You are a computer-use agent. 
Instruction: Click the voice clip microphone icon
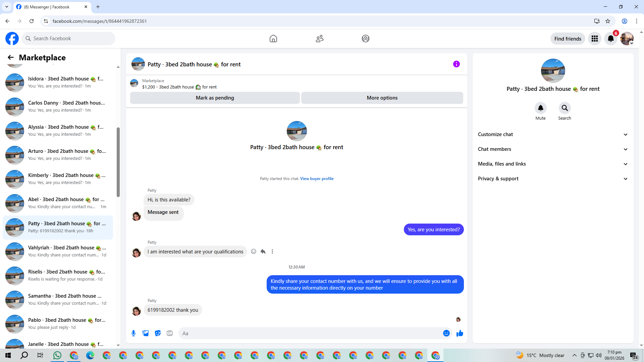[133, 333]
